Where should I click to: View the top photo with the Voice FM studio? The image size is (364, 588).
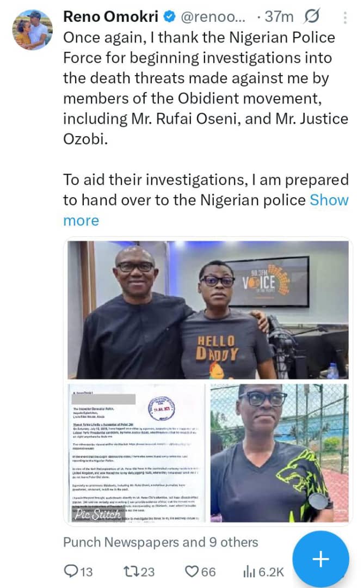click(208, 310)
